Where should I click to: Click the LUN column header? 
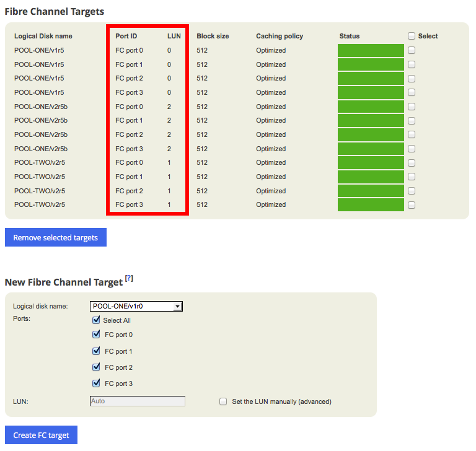pos(174,36)
